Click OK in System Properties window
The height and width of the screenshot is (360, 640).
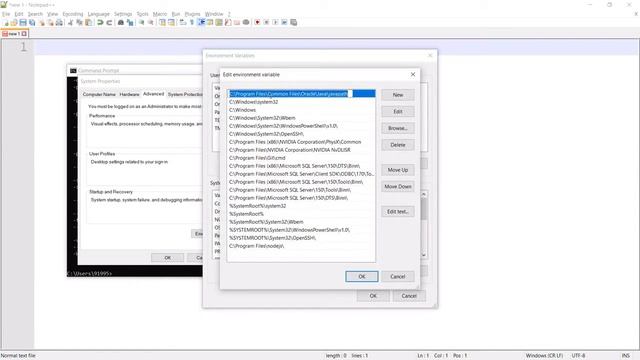[167, 258]
